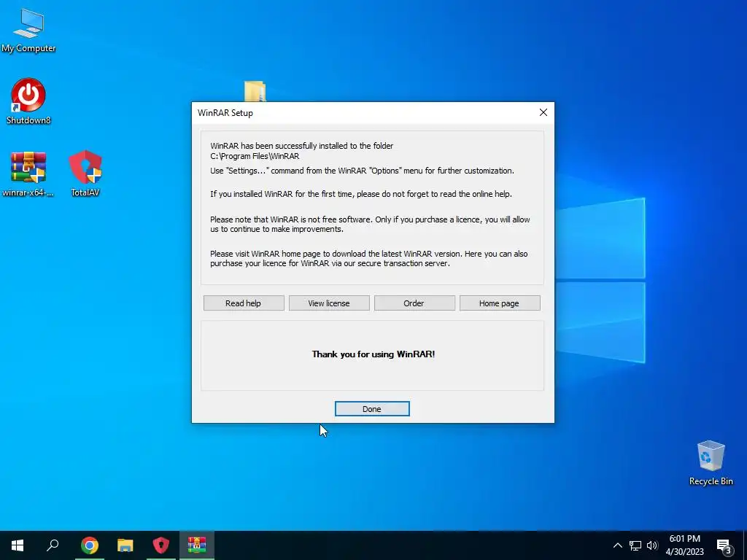
Task: Click the path text C:\Program Files\WinRAR
Action: click(x=255, y=156)
